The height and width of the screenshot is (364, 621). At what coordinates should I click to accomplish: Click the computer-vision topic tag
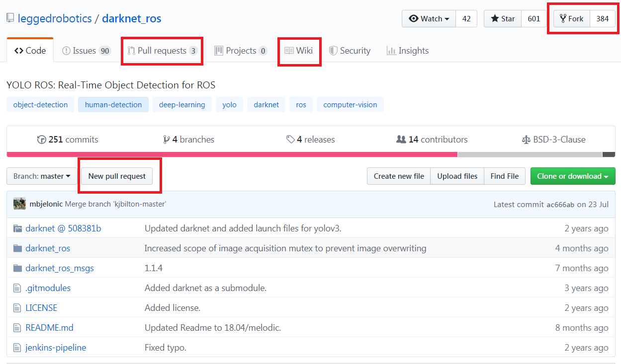point(350,104)
